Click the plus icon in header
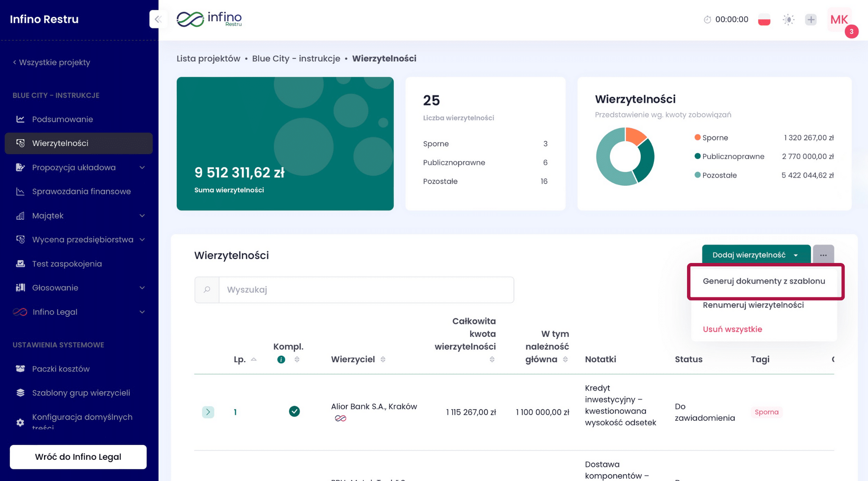The height and width of the screenshot is (481, 868). 810,20
